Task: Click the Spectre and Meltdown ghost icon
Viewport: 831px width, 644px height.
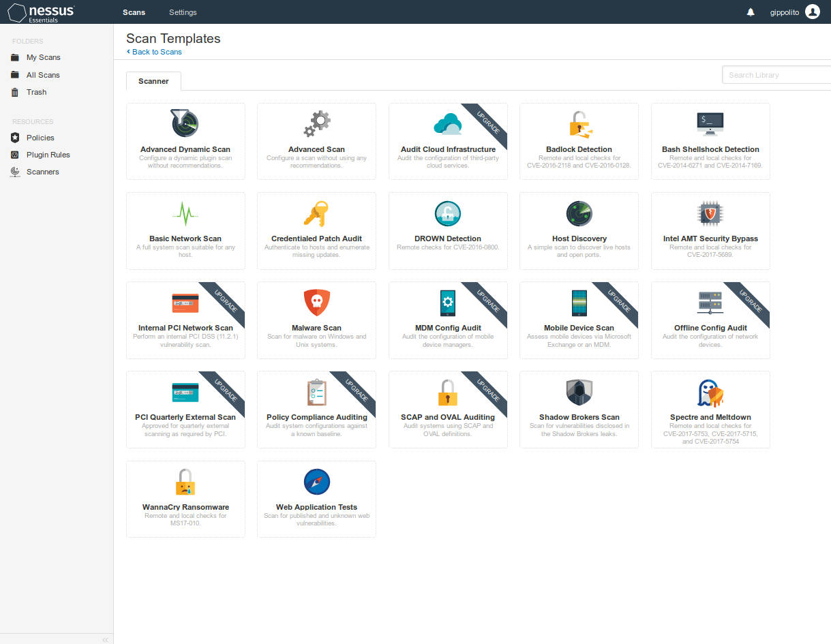Action: 710,392
